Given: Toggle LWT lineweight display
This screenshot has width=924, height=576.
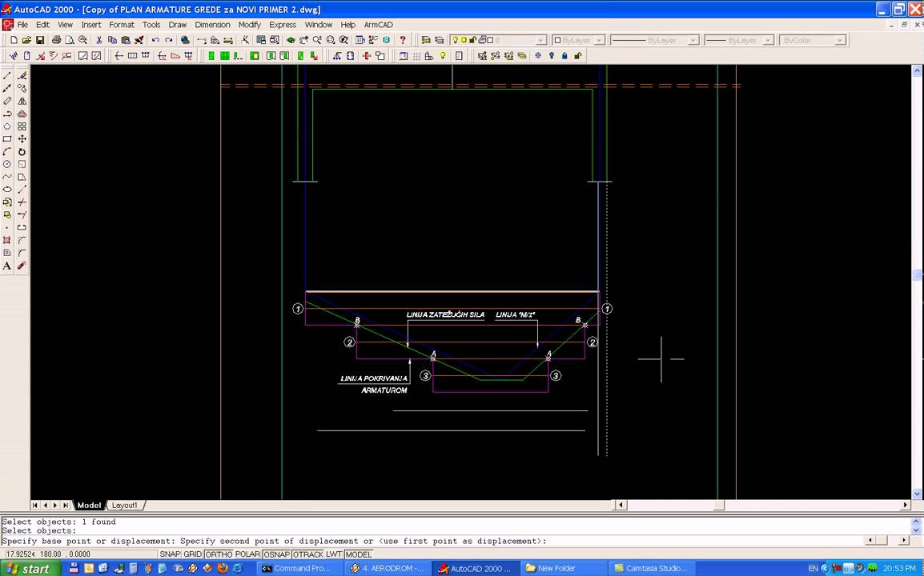Looking at the screenshot, I should 334,554.
